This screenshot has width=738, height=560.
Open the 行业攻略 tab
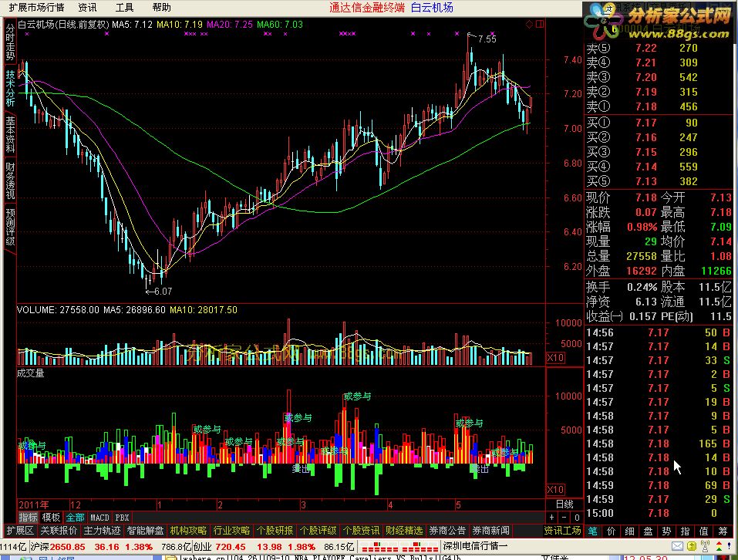[231, 531]
